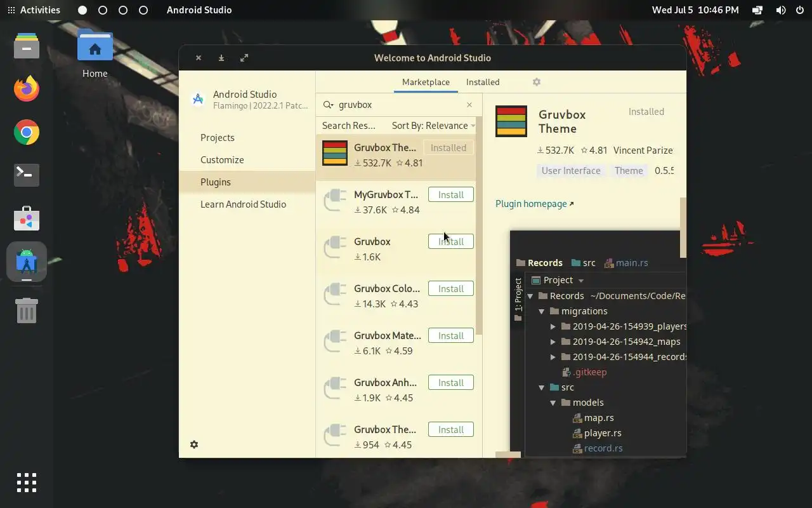
Task: Click the plugin details vertical scrollbar
Action: [683, 227]
